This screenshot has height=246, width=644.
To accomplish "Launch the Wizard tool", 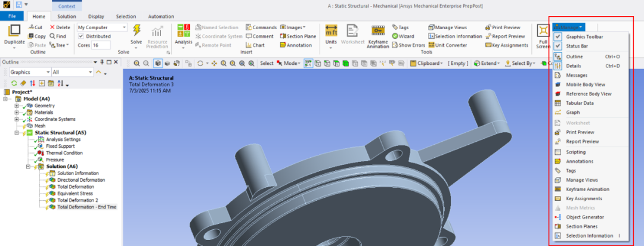I will click(403, 36).
